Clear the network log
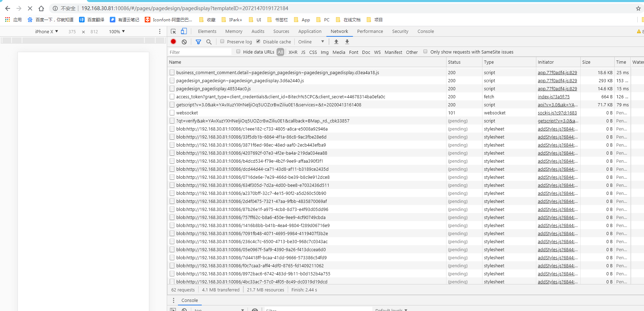 point(184,42)
